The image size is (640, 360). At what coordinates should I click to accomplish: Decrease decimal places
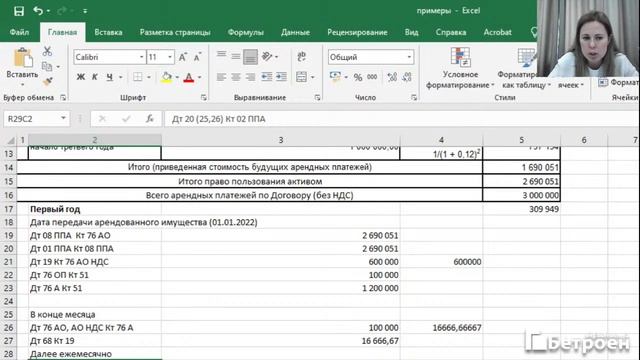[x=407, y=77]
